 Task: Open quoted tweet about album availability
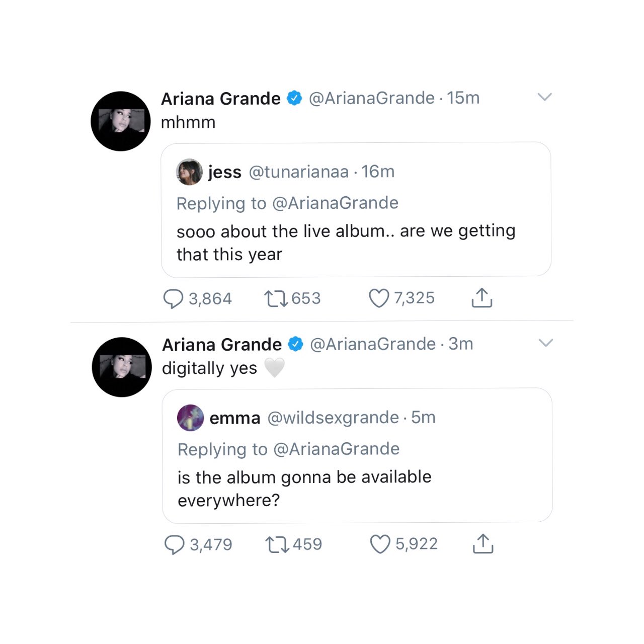[x=357, y=489]
